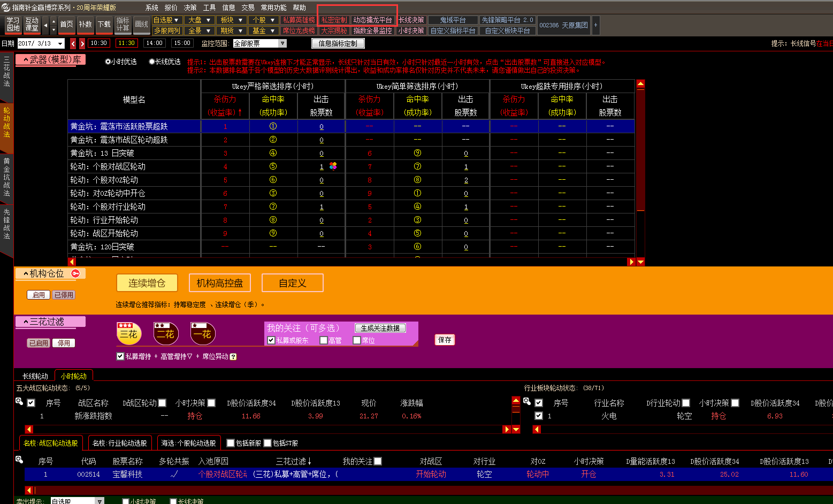Go to previous date with red left arrow
Image resolution: width=833 pixels, height=504 pixels.
tap(73, 43)
